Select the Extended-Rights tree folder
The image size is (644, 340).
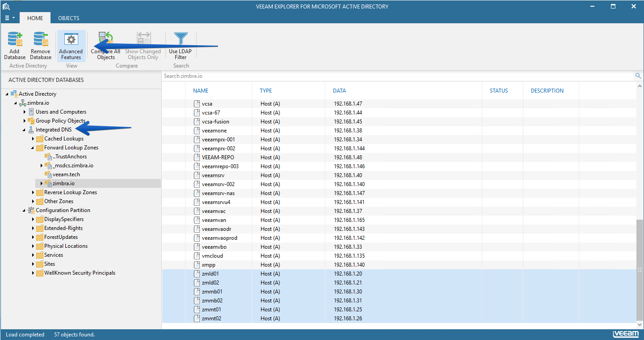[x=63, y=228]
